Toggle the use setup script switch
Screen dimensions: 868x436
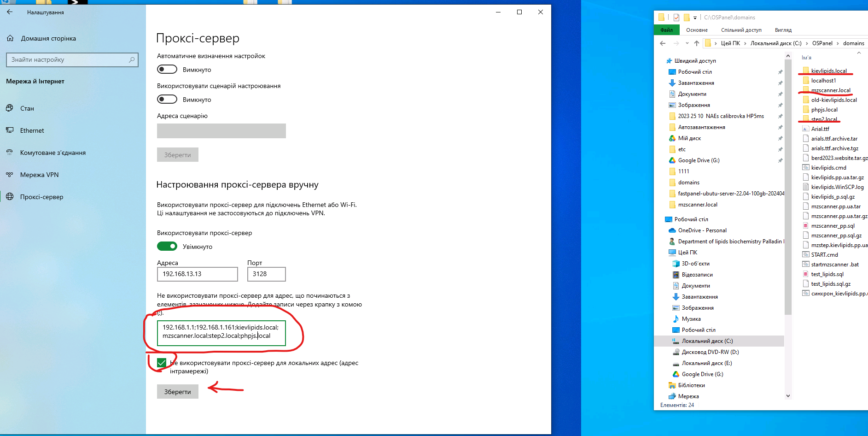coord(167,100)
